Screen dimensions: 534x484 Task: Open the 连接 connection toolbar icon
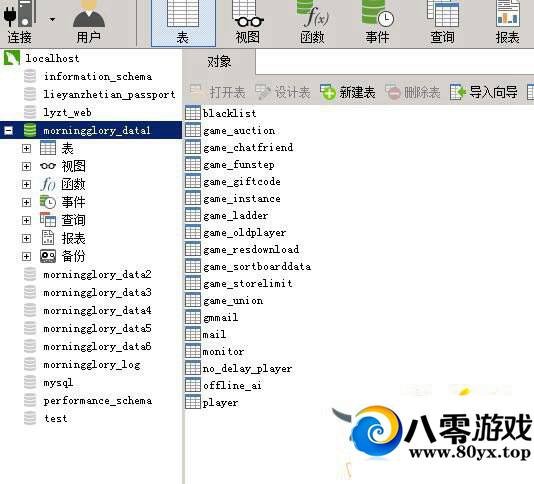(20, 22)
